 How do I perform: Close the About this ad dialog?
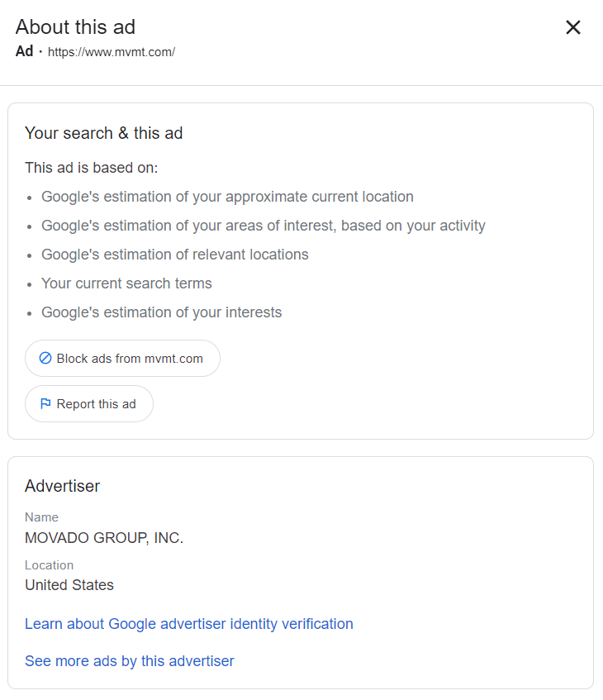click(x=573, y=27)
